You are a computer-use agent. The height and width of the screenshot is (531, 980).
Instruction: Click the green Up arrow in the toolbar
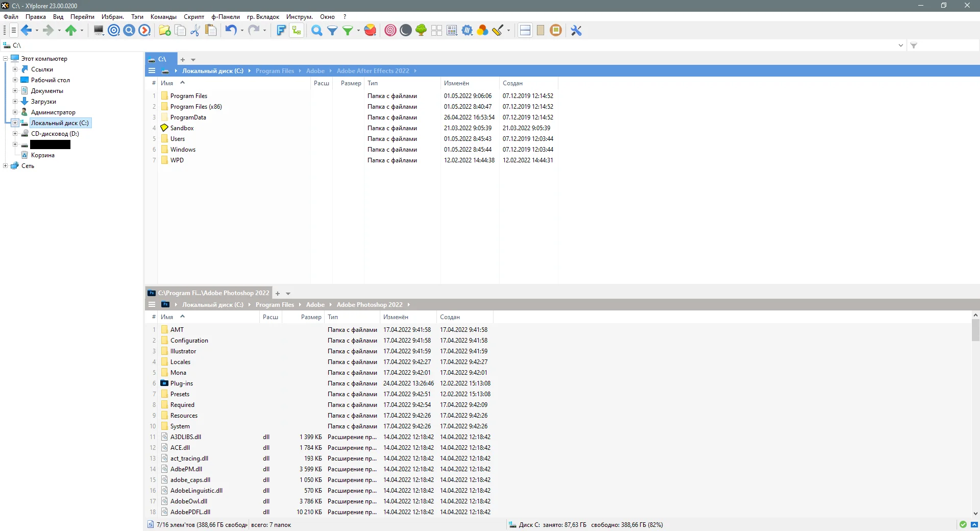click(x=71, y=31)
